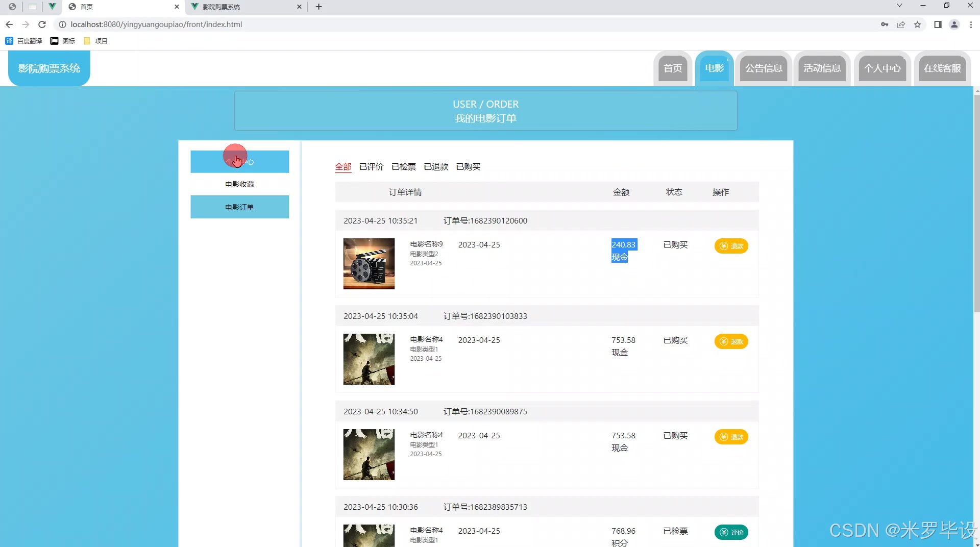980x547 pixels.
Task: Open 个人中心 in the top navigation
Action: tap(883, 68)
